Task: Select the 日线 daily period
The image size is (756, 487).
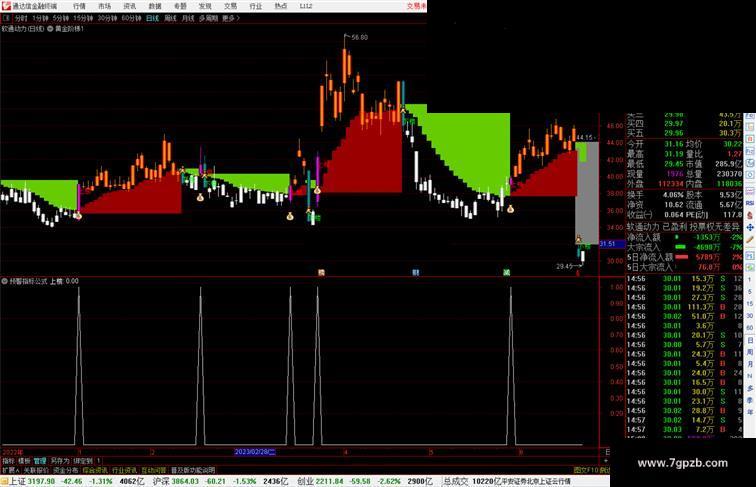Action: click(152, 18)
